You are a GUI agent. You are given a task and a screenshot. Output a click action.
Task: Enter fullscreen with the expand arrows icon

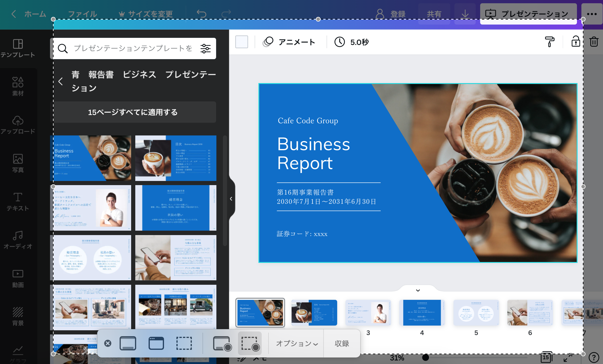[568, 357]
